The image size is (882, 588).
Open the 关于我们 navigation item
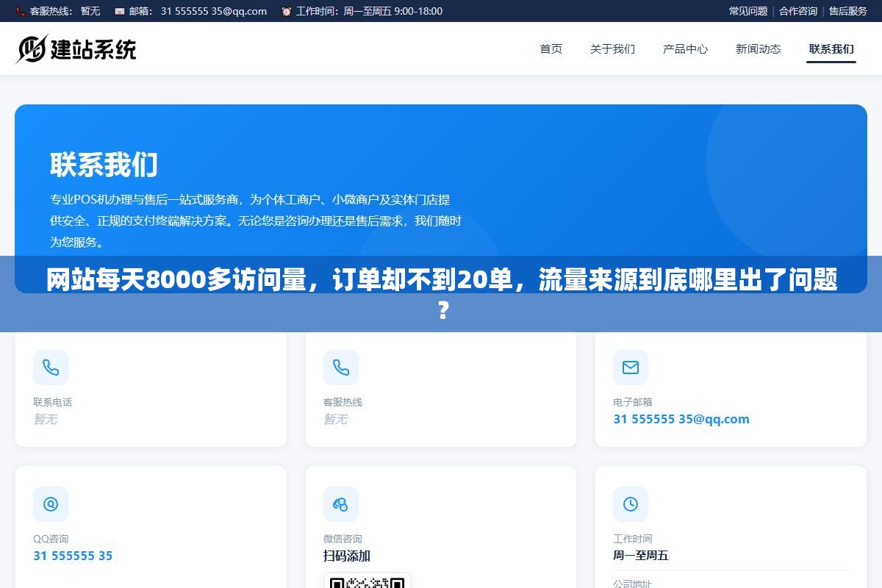coord(612,49)
